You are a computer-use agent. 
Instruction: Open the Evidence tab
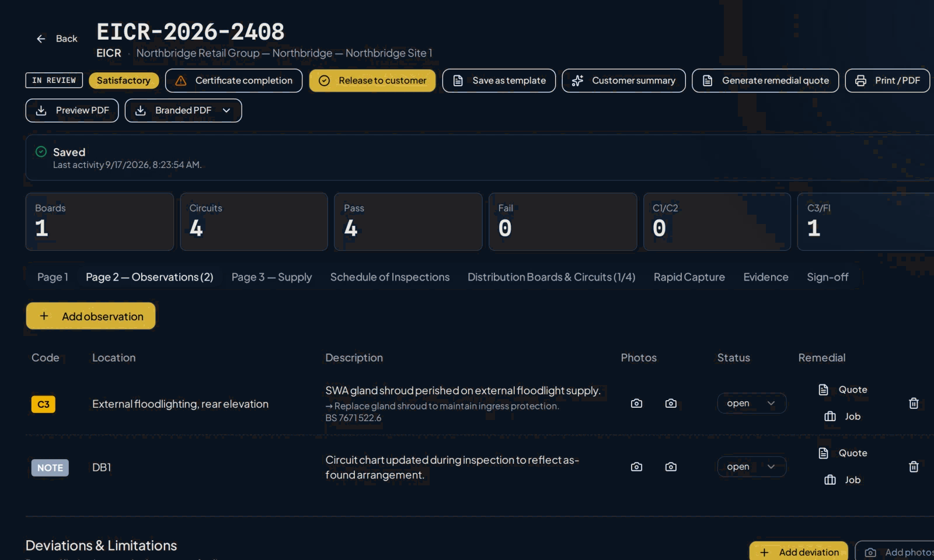pos(766,277)
